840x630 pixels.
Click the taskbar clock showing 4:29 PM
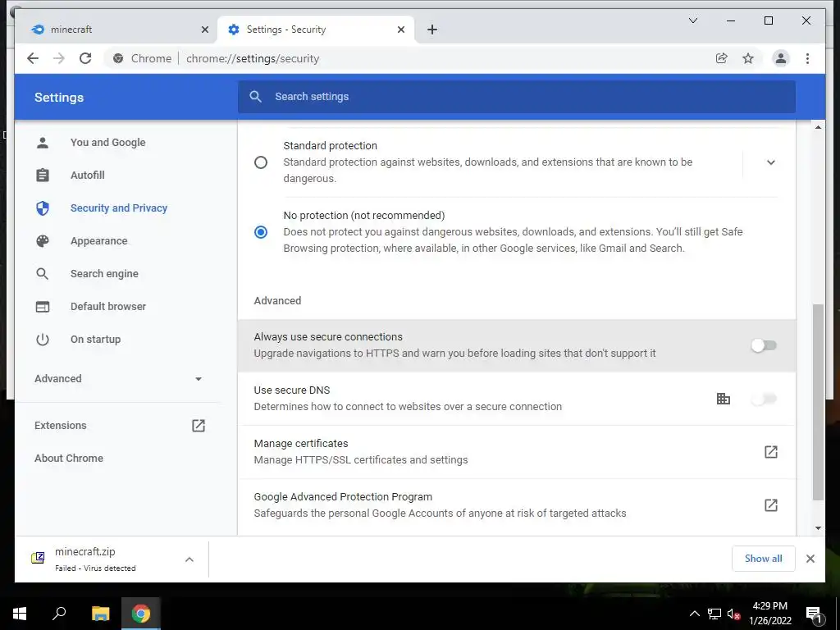(769, 614)
